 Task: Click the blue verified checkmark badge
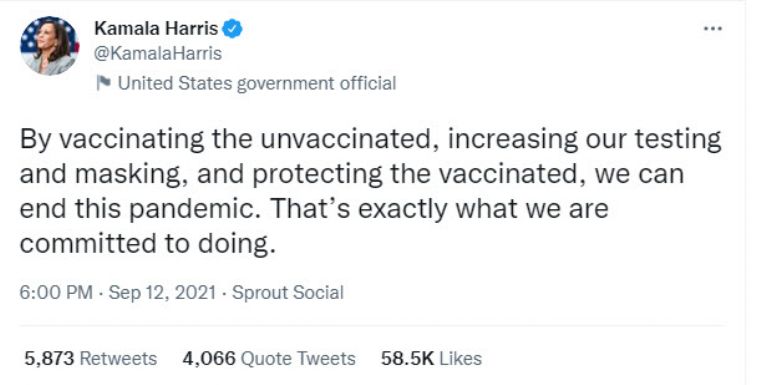(x=232, y=29)
